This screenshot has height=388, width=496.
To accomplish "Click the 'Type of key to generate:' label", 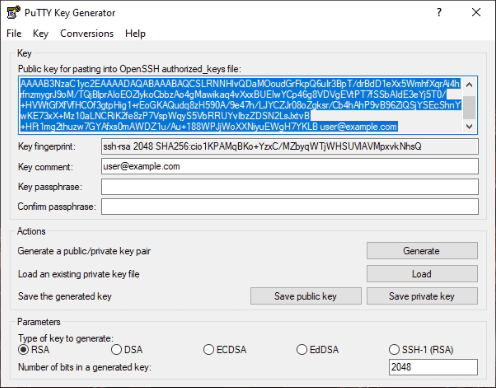I will tap(66, 338).
